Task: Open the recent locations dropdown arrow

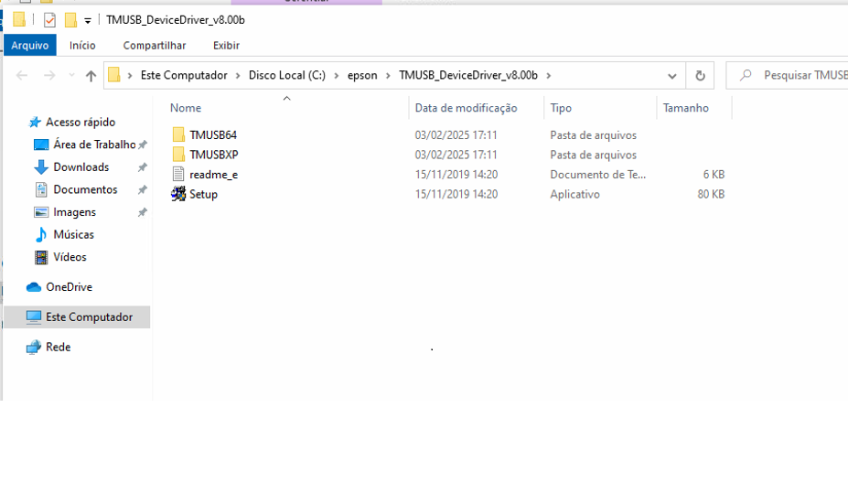Action: [71, 75]
